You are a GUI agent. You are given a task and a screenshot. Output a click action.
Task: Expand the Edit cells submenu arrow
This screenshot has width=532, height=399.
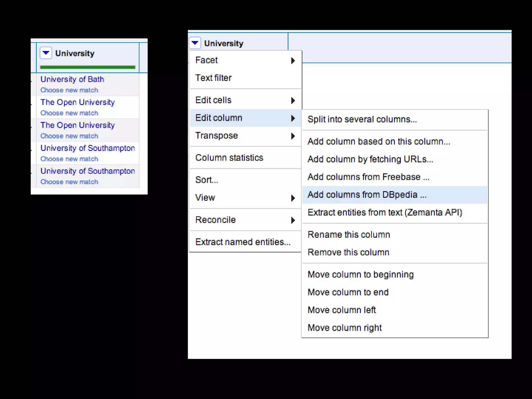point(293,100)
